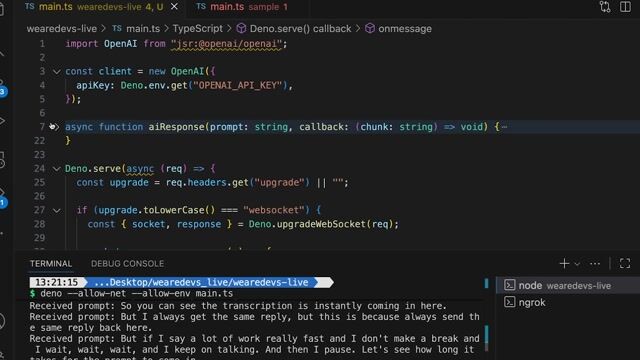Open source control view with badge 3
Viewport: 640px width, 360px height.
[x=2, y=88]
